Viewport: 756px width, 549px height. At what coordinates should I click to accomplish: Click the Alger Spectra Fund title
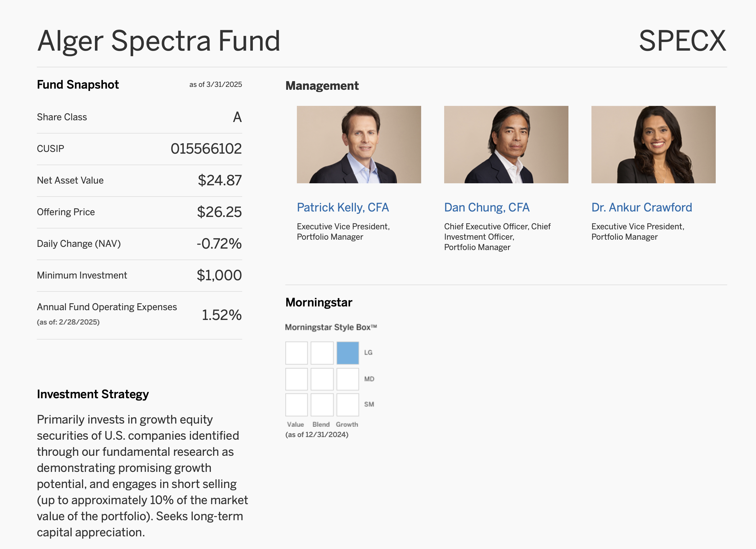tap(159, 41)
